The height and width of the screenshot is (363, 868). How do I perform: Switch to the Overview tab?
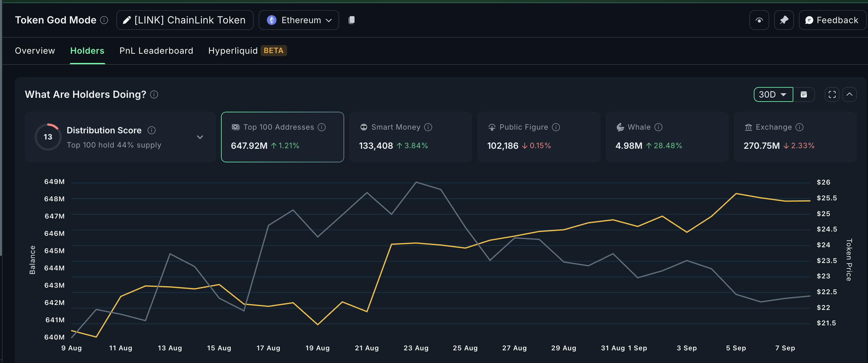[35, 51]
